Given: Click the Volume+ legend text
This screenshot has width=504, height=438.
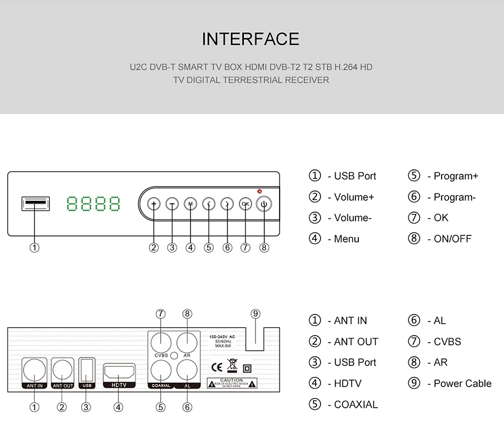Looking at the screenshot, I should coord(354,197).
